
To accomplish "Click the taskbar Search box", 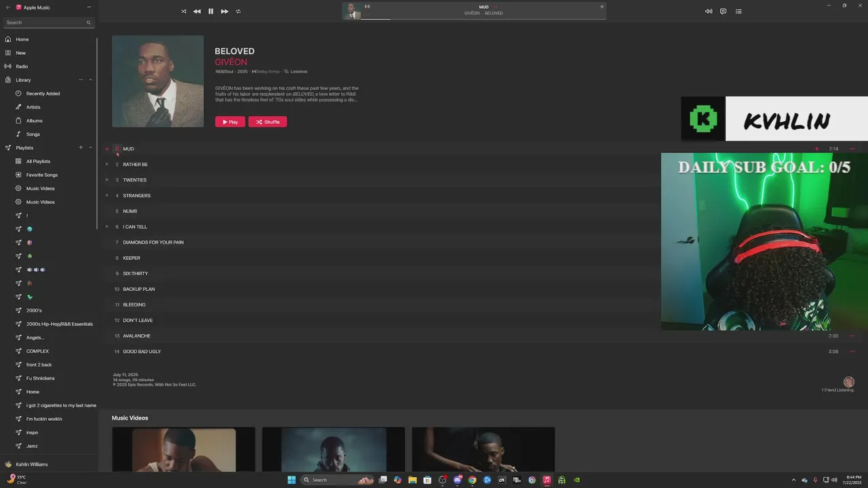I will click(x=338, y=480).
